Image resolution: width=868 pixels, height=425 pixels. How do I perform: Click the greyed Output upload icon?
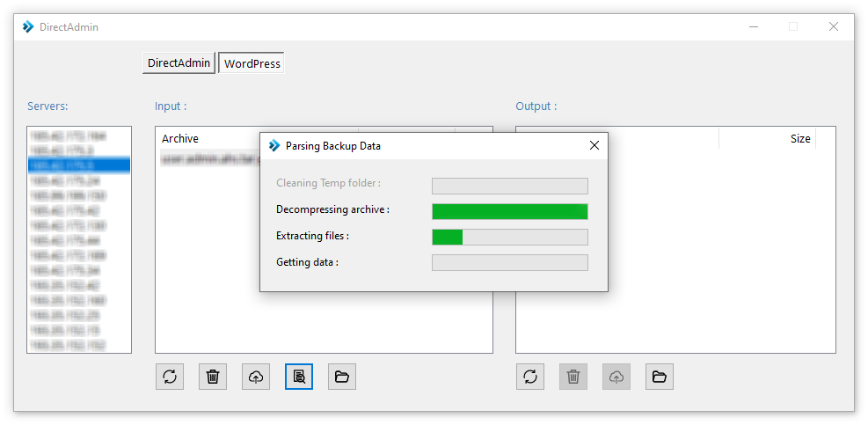coord(616,377)
